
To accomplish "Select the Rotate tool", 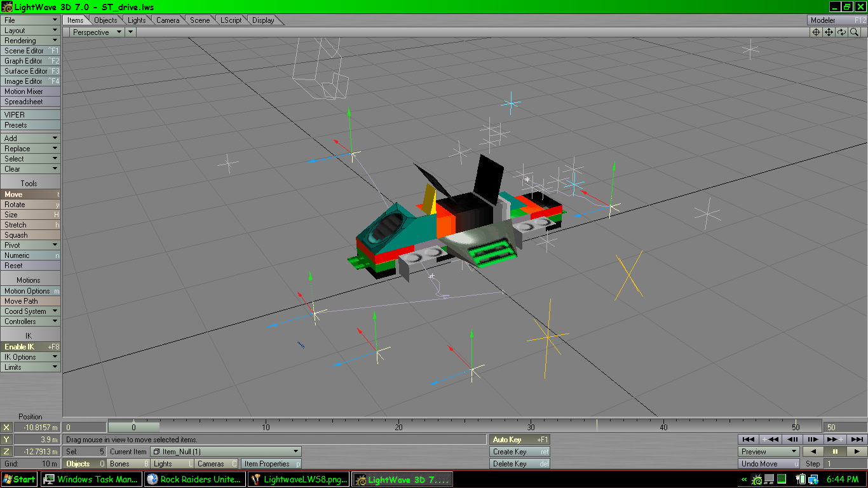I will click(x=31, y=205).
